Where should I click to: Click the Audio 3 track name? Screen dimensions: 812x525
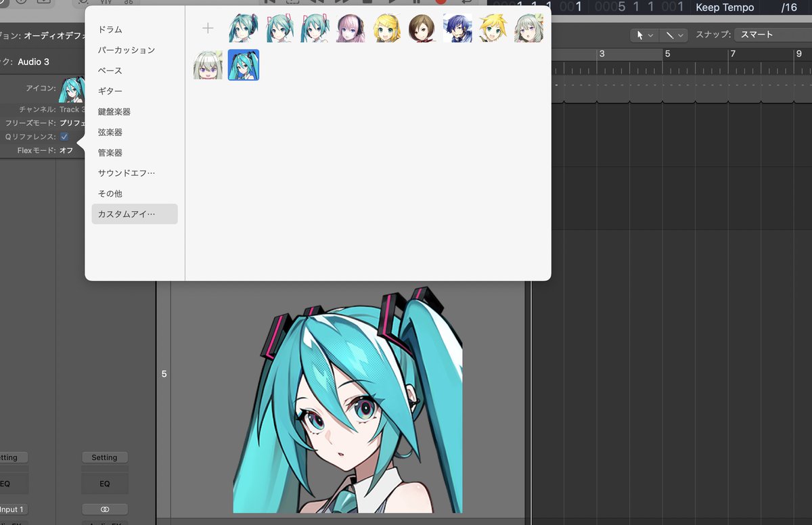pos(33,62)
